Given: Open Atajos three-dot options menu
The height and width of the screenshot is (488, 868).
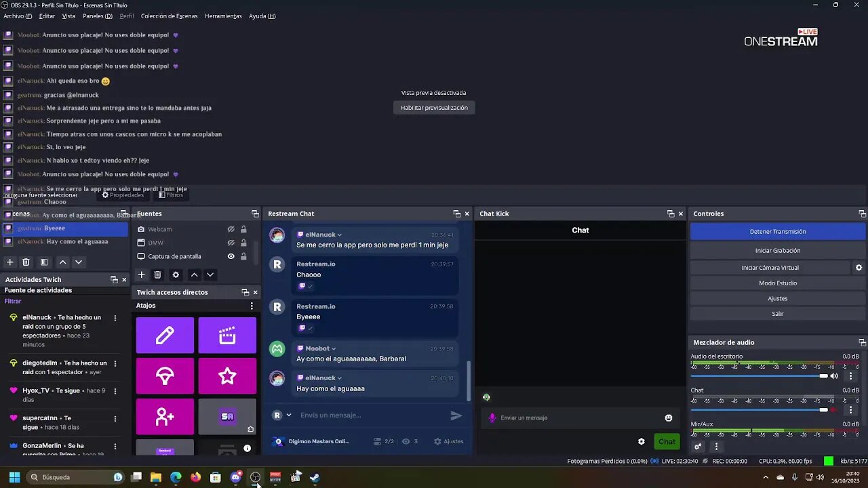Looking at the screenshot, I should [x=252, y=306].
